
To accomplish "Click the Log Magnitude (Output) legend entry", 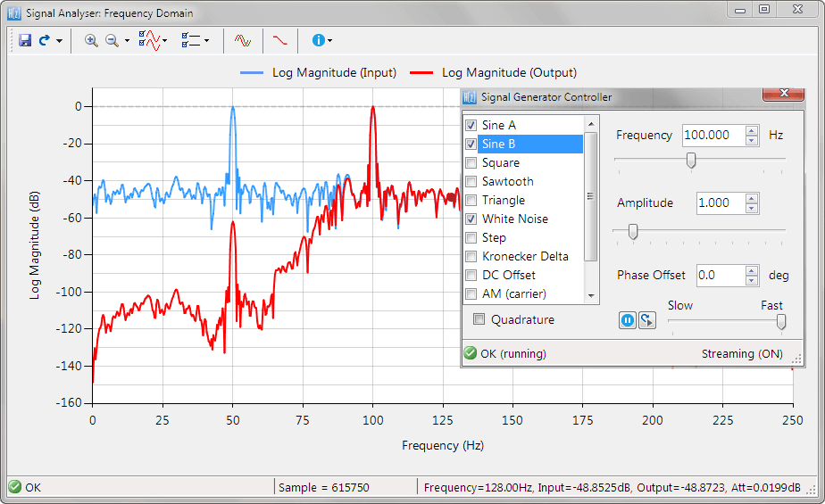I will (509, 73).
